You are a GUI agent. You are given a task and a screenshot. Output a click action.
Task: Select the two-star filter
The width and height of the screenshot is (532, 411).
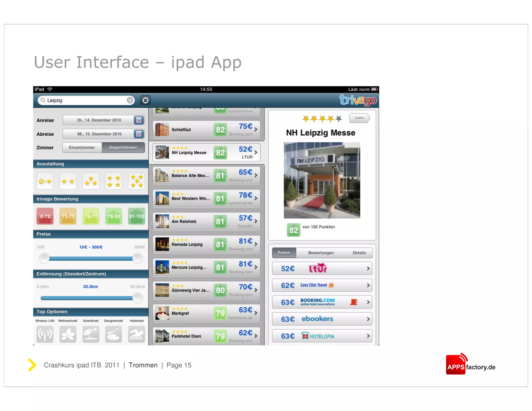68,181
